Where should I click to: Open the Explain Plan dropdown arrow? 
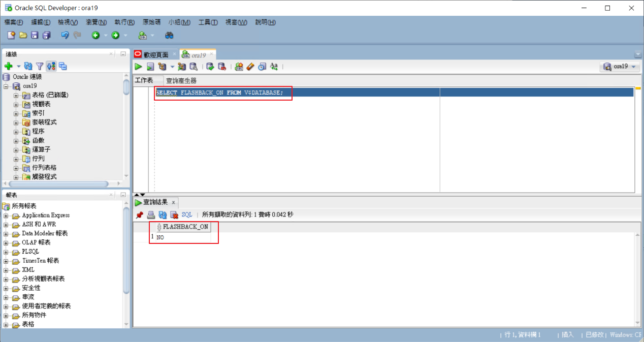pyautogui.click(x=172, y=67)
